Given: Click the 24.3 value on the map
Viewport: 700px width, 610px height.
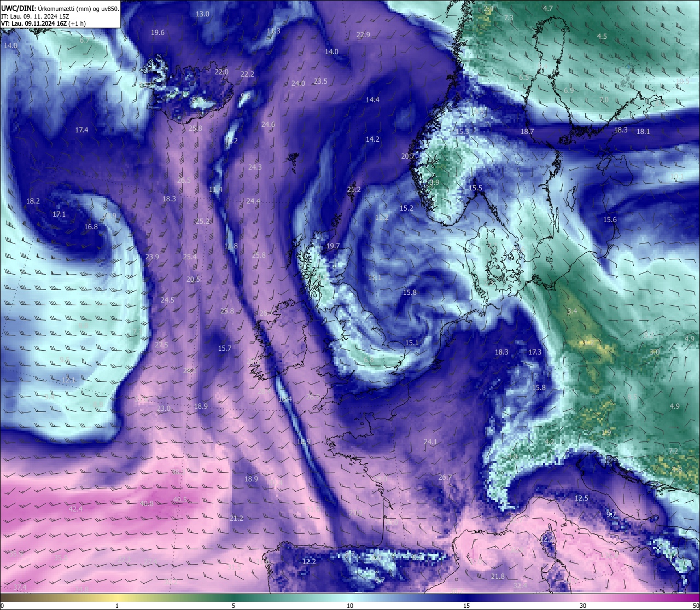Looking at the screenshot, I should coord(255,167).
